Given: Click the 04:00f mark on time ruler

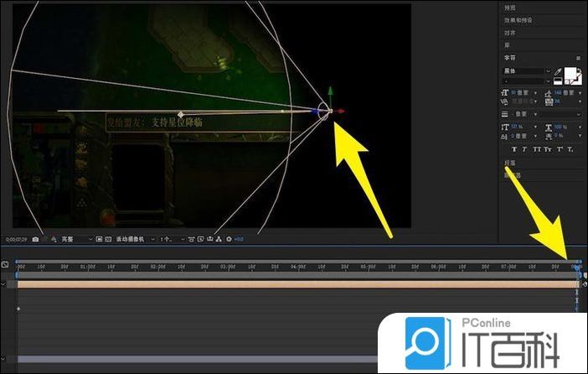Looking at the screenshot, I should click(x=298, y=267).
